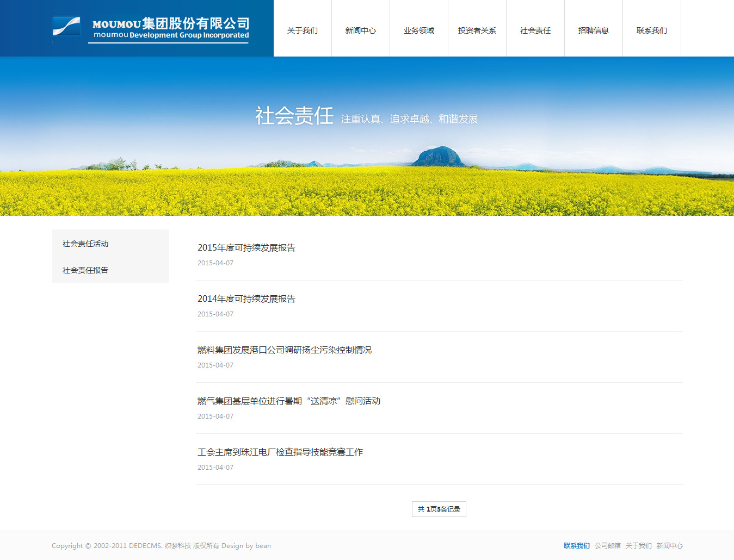
Task: Click 关于我们 in the footer links
Action: click(638, 546)
